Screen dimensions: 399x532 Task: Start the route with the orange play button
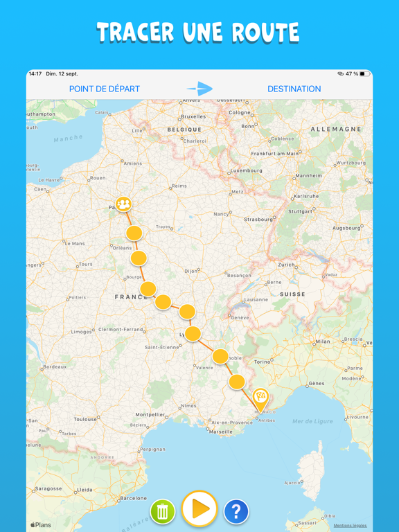point(199,508)
